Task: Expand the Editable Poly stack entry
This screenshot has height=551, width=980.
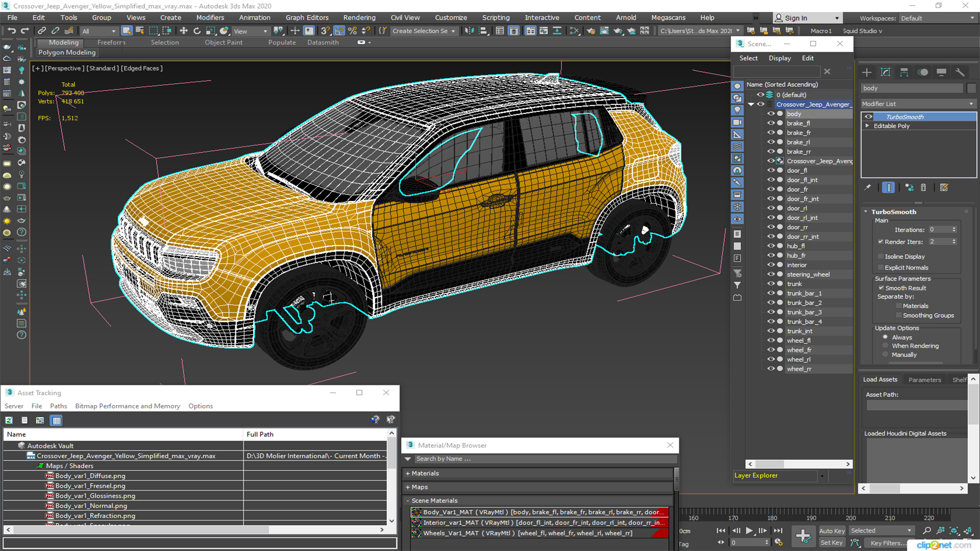Action: [867, 126]
